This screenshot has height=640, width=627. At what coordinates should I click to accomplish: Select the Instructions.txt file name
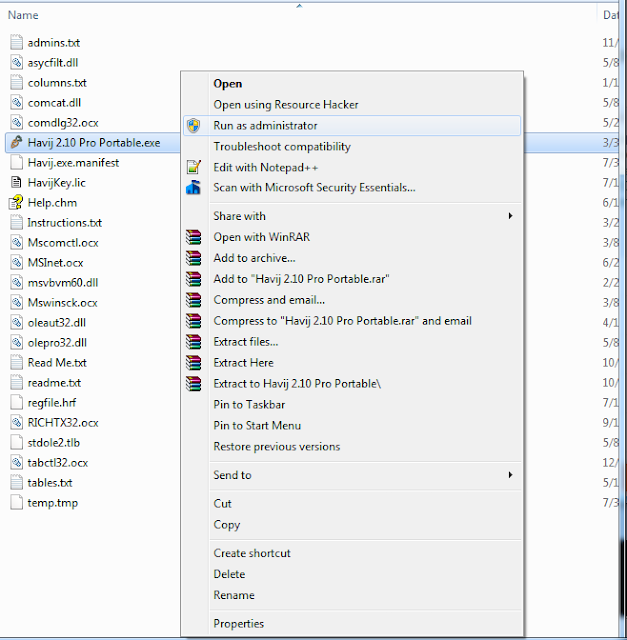point(64,222)
